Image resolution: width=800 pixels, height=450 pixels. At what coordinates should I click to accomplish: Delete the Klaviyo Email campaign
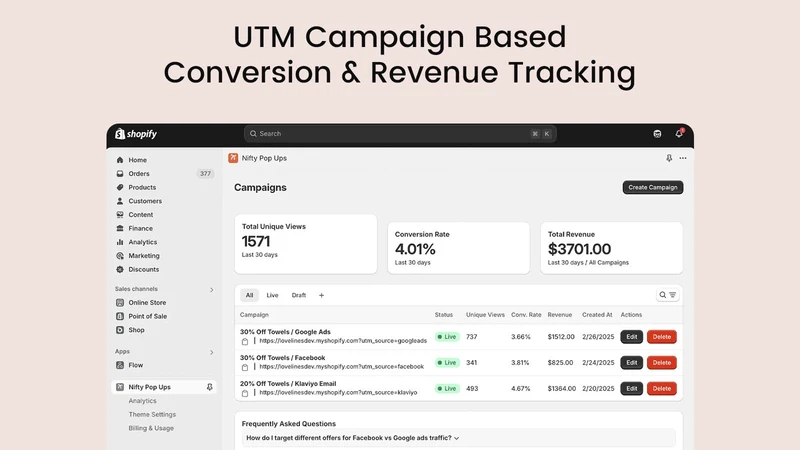662,389
